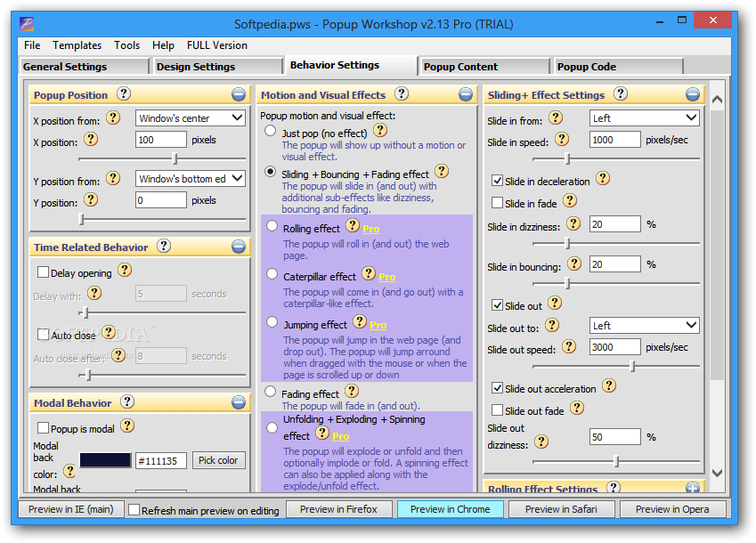This screenshot has width=756, height=543.
Task: Collapse the Modal Behavior panel
Action: point(239,402)
